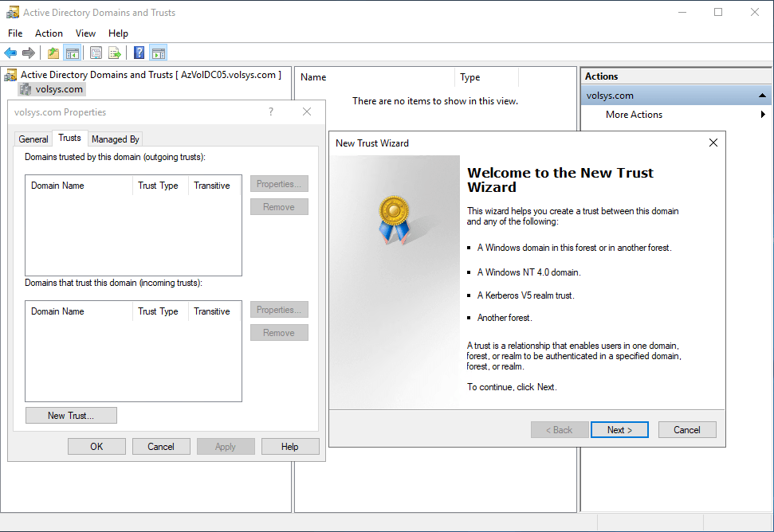The image size is (774, 532).
Task: Cancel the New Trust Wizard
Action: tap(686, 430)
